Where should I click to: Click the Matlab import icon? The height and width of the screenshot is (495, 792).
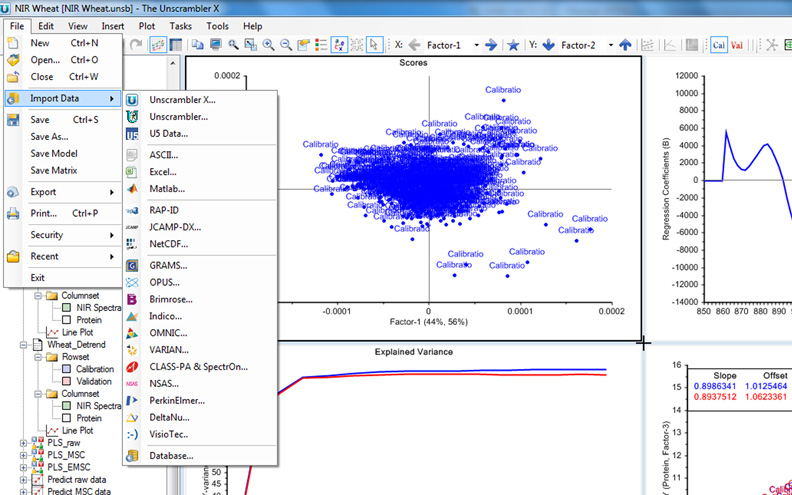pyautogui.click(x=132, y=189)
